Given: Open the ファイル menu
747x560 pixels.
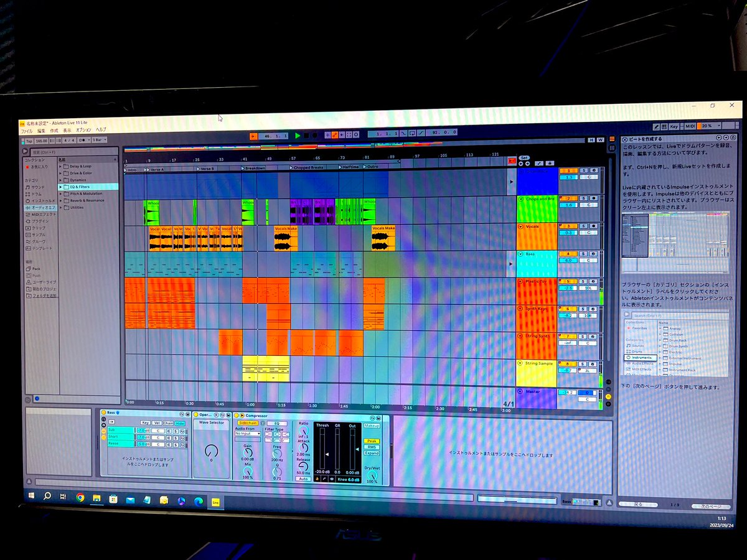Looking at the screenshot, I should [27, 131].
